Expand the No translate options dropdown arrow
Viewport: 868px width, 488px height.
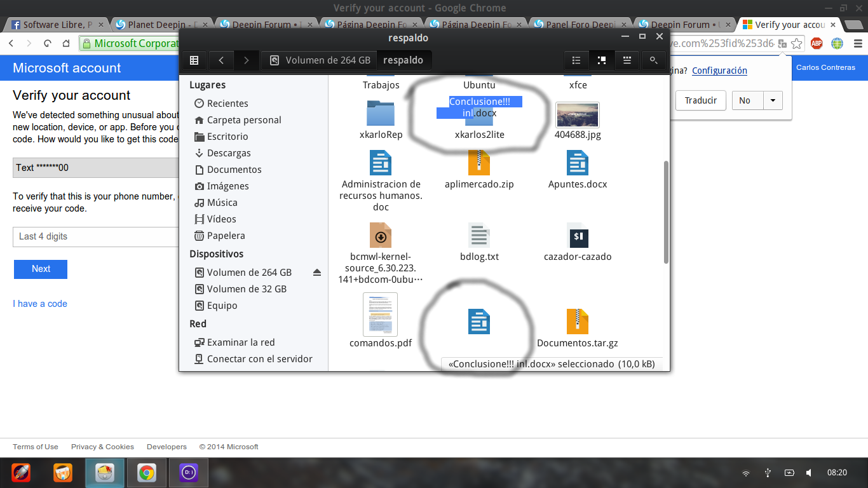(773, 100)
